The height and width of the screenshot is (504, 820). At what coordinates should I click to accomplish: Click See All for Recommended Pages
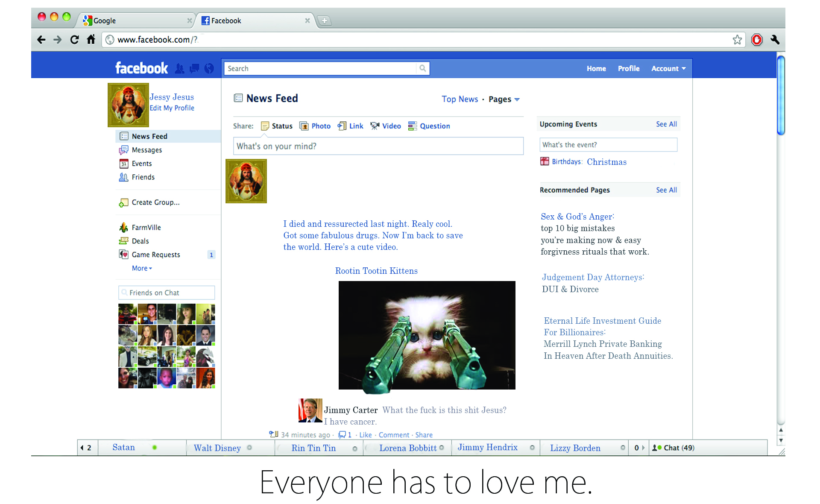pyautogui.click(x=667, y=190)
